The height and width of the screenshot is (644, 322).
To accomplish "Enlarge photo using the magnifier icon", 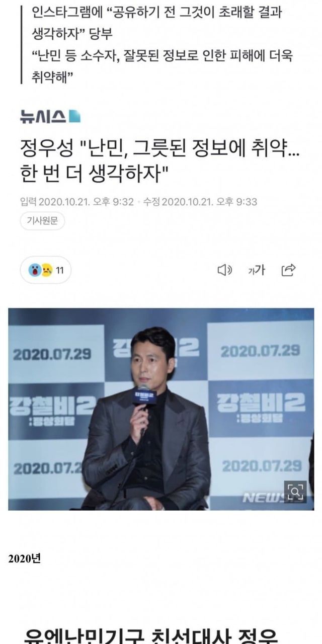I will coord(295,492).
